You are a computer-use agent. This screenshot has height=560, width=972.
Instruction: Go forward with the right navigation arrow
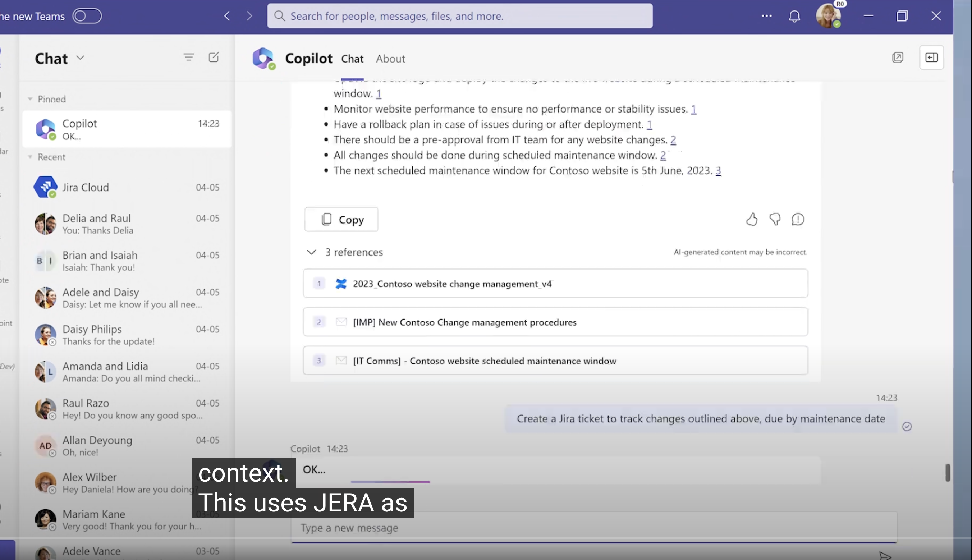click(249, 16)
